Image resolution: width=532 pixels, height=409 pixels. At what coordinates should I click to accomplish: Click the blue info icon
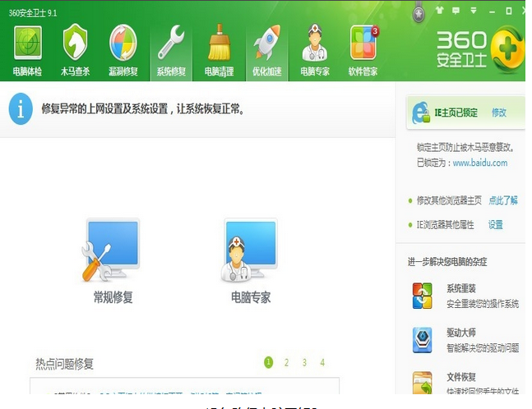[21, 108]
